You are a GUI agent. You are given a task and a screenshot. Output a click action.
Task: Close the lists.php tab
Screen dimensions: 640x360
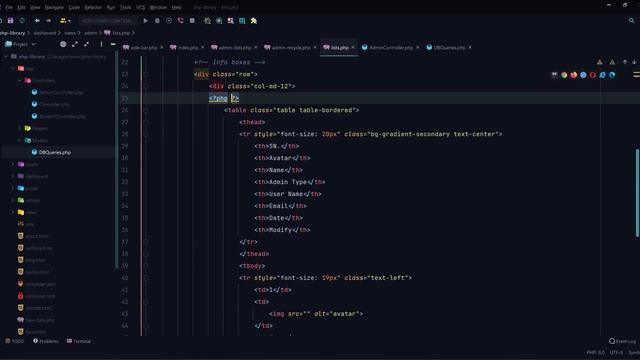(x=353, y=48)
